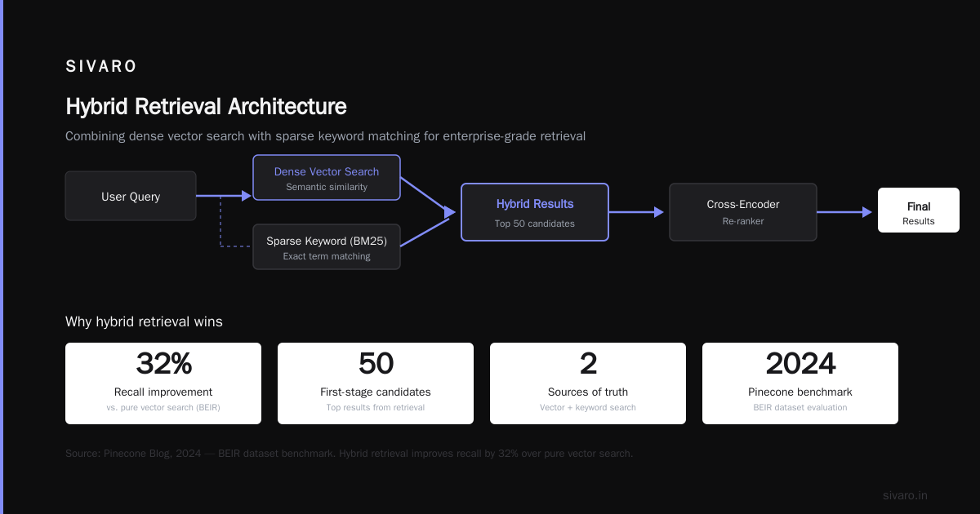
Task: Click the arrowhead pointing into Final Results
Action: [867, 212]
